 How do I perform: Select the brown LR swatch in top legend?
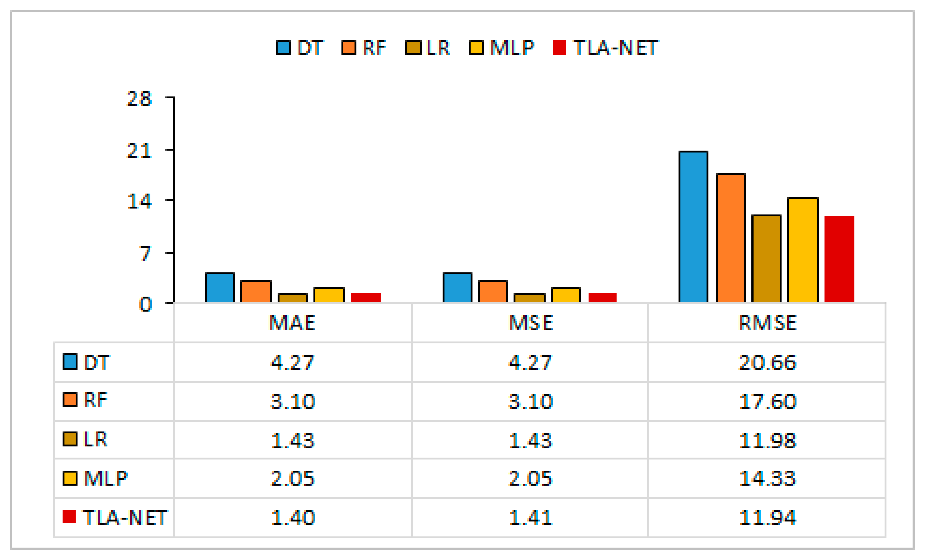(x=413, y=48)
